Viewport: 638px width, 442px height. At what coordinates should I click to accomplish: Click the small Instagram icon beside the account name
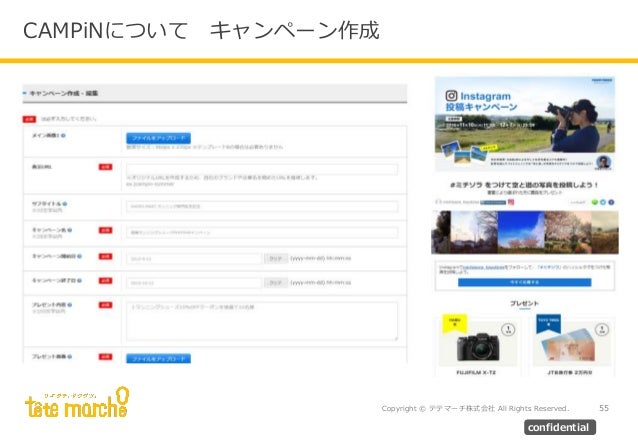pos(511,202)
